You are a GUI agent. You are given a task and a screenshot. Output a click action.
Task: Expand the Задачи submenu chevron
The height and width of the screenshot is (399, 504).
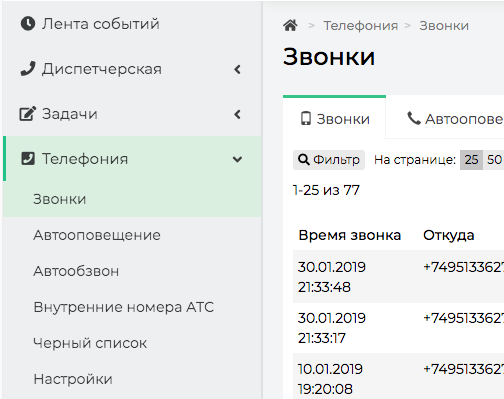click(237, 114)
